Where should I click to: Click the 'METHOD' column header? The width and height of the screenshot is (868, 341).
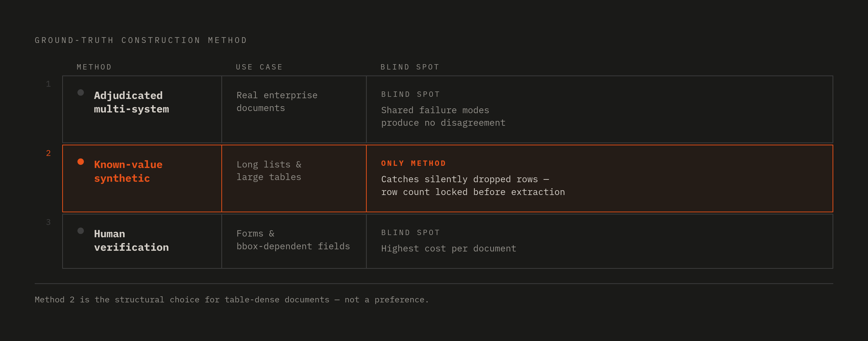(x=94, y=67)
